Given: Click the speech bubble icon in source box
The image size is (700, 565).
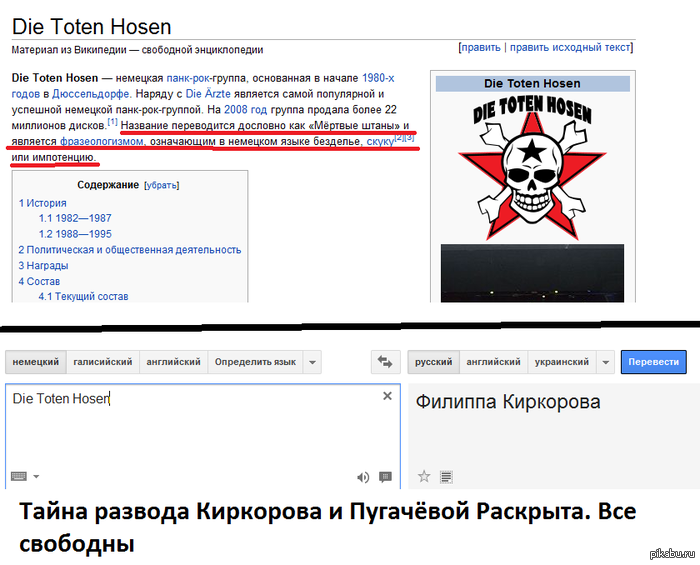Looking at the screenshot, I should (x=386, y=477).
